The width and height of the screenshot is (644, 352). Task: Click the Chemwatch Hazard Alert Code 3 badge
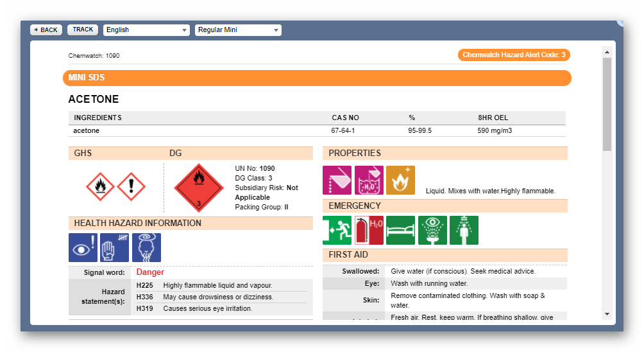tap(514, 55)
